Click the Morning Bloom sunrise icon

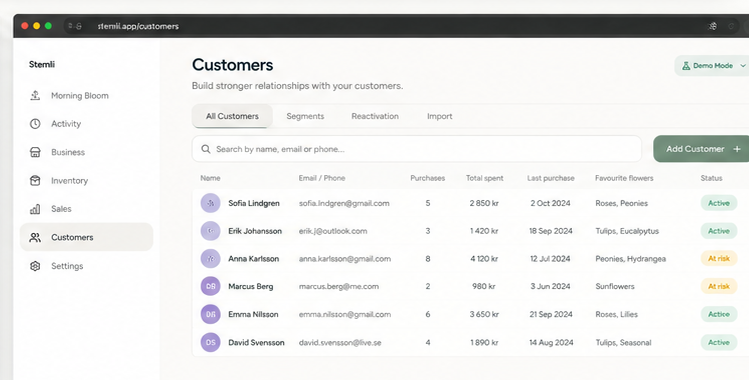tap(35, 95)
